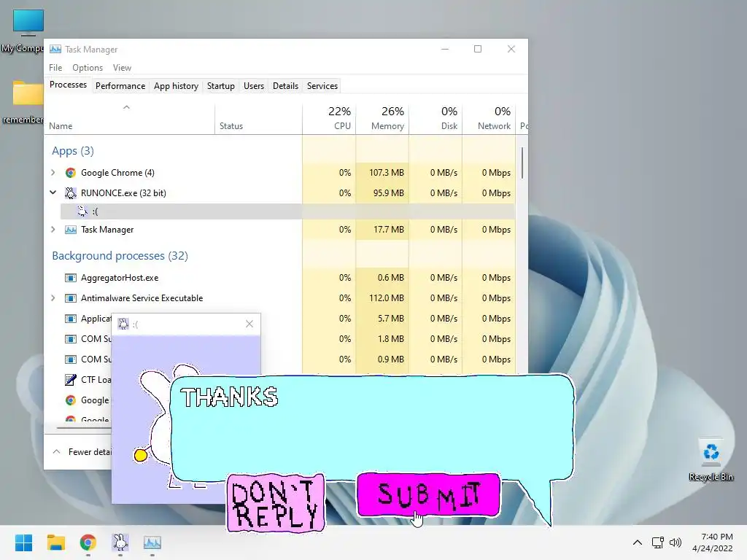Open the File menu in Task Manager

[55, 68]
